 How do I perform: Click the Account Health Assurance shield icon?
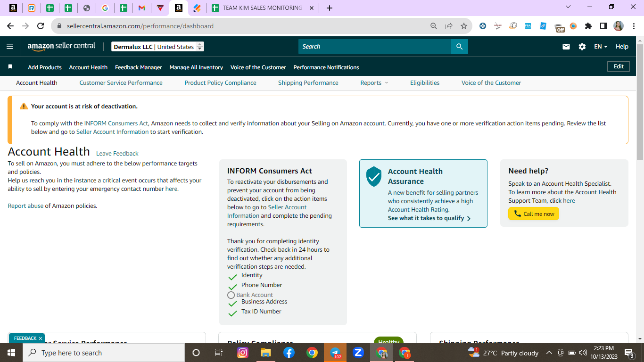click(x=374, y=176)
